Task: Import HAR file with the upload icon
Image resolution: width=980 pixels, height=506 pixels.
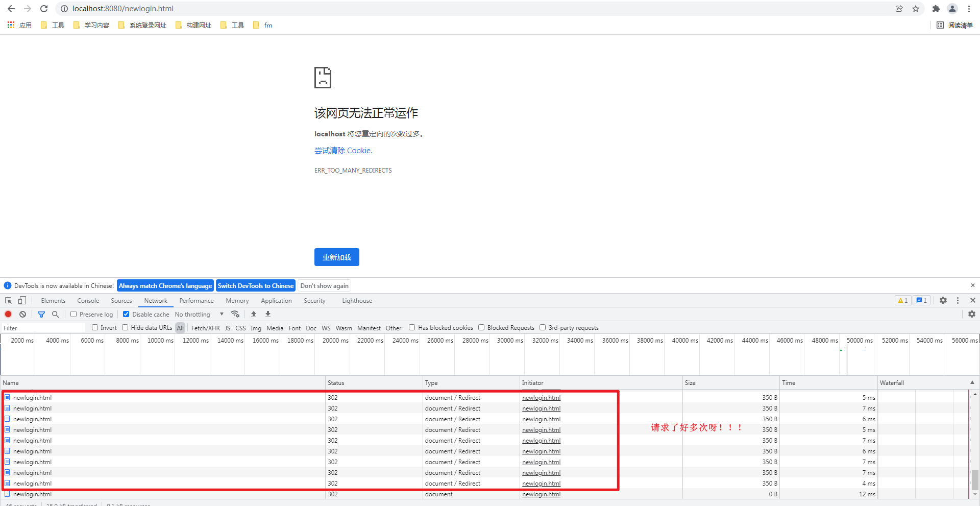Action: [253, 314]
